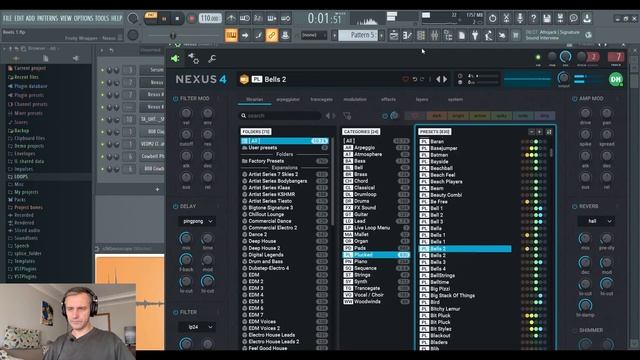This screenshot has height=360, width=640.
Task: Open the EDIT menu
Action: point(19,18)
